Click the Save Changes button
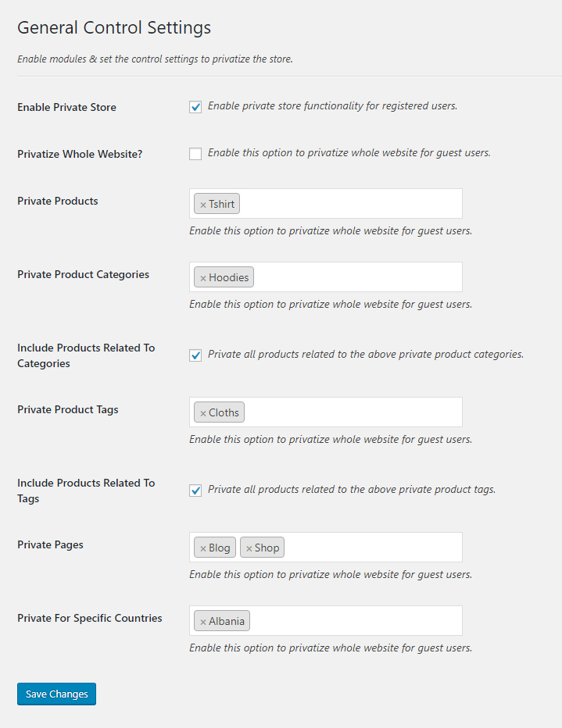The image size is (562, 728). click(55, 694)
